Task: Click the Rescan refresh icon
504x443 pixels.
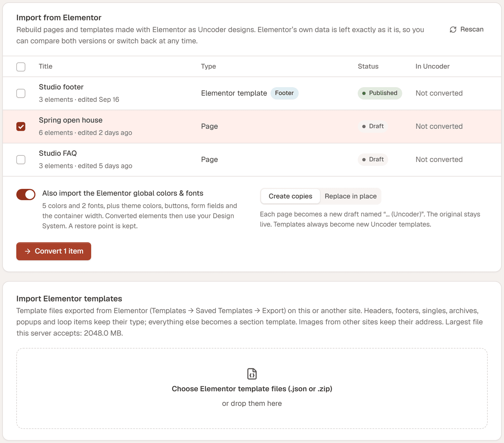Action: point(453,29)
